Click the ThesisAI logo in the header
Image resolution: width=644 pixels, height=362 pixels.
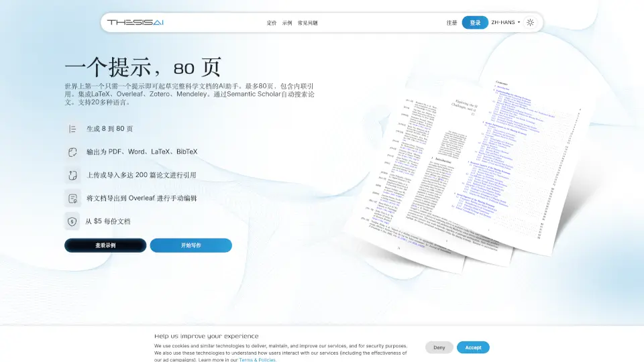[136, 23]
